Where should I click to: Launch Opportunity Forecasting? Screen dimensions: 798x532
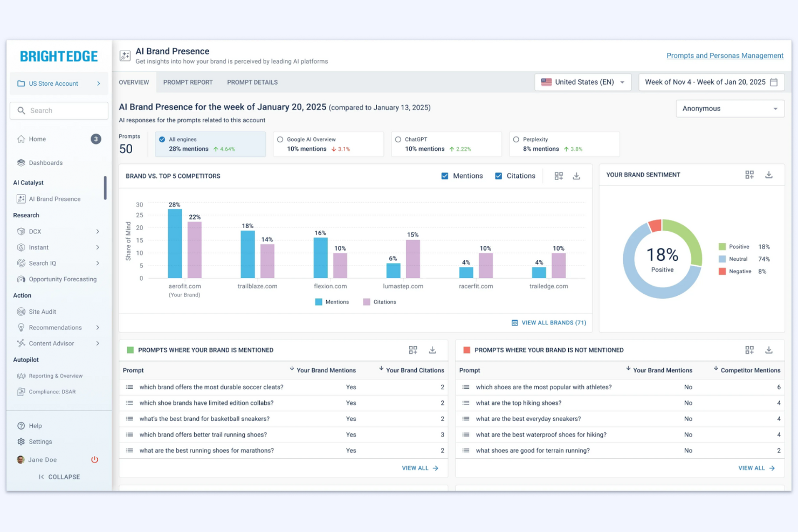[x=62, y=279]
